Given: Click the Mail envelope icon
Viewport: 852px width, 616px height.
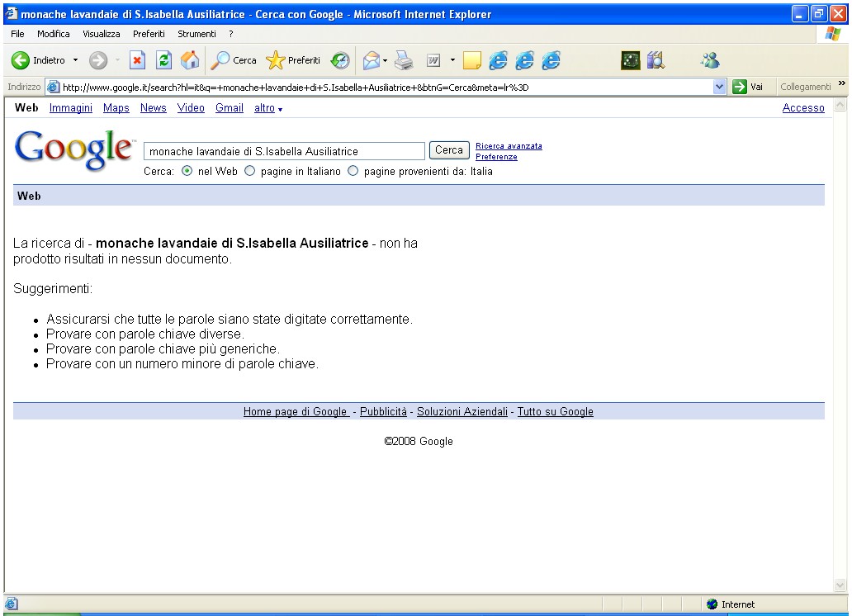Looking at the screenshot, I should tap(372, 60).
